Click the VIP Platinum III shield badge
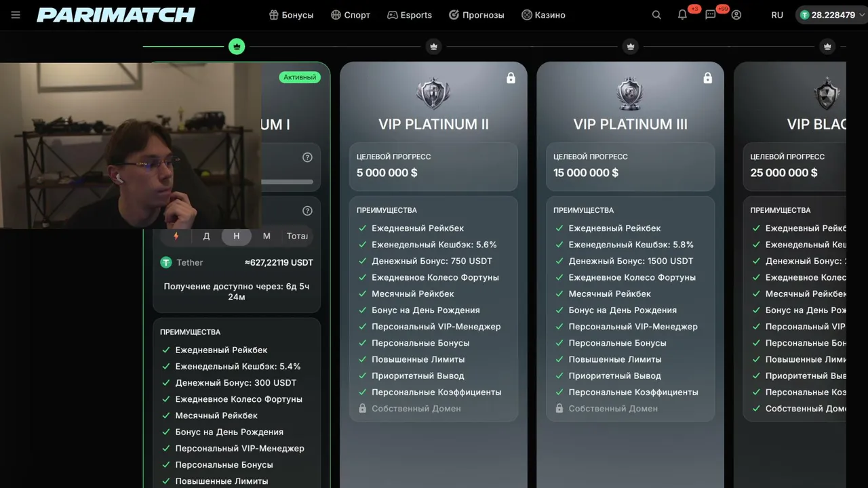This screenshot has height=488, width=868. click(630, 94)
